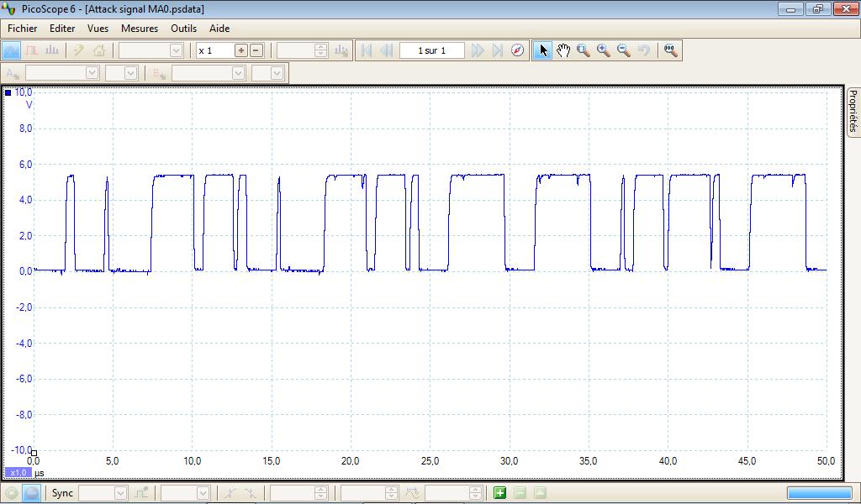The height and width of the screenshot is (504, 861).
Task: Open the trigger source dropdown
Action: click(203, 493)
